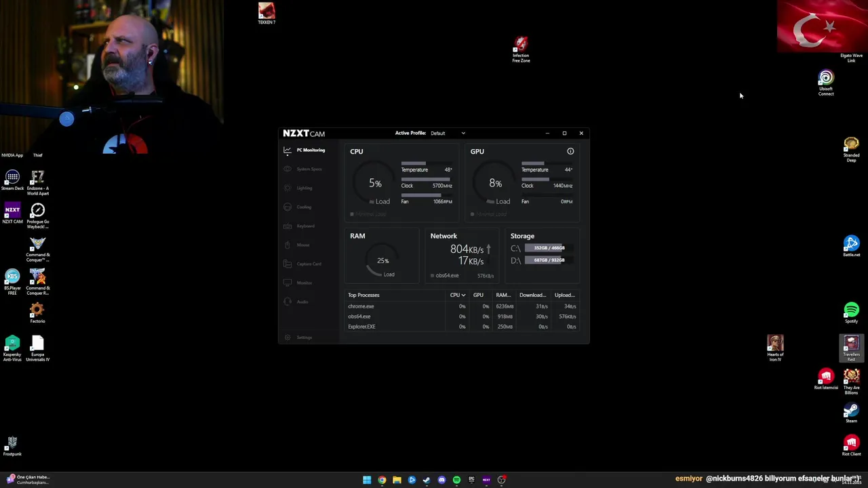Sort processes by GPU column header
Screen dimensions: 868x488
coord(478,295)
